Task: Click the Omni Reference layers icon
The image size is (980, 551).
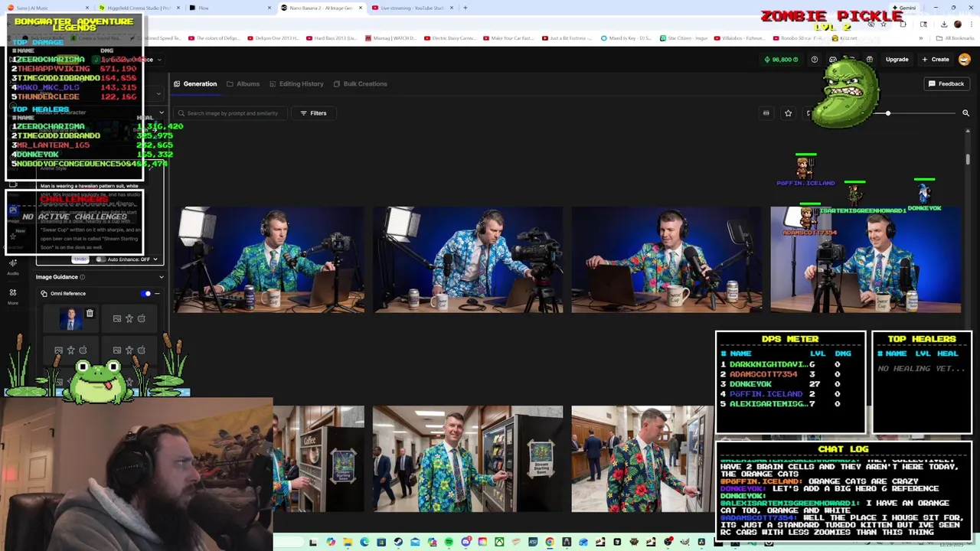Action: pos(44,293)
